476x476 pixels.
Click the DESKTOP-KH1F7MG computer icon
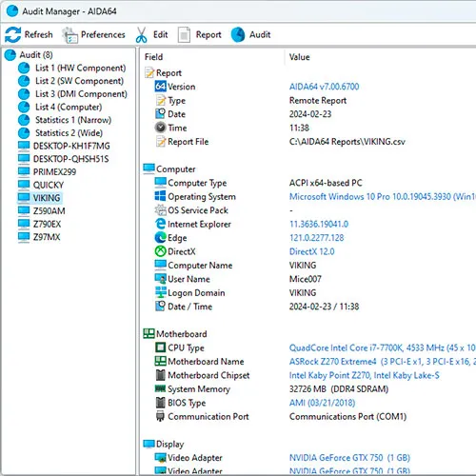coord(24,146)
